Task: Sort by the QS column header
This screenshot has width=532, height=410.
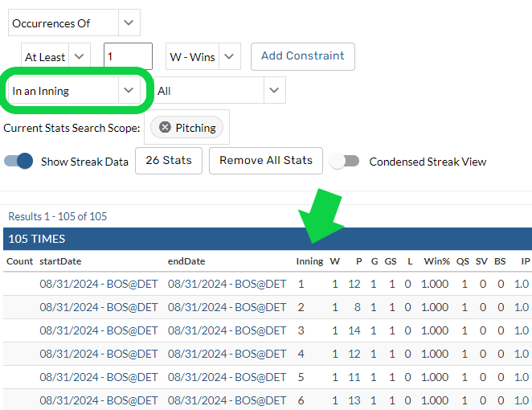Action: click(x=464, y=261)
